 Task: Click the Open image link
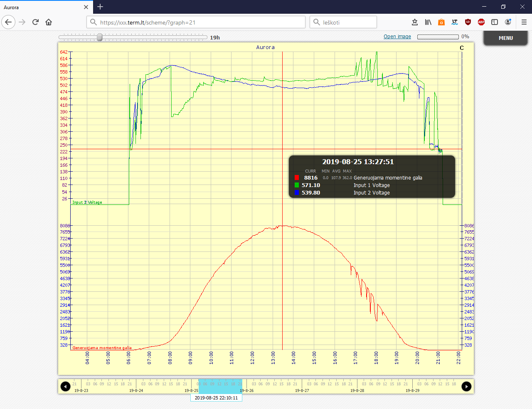(397, 37)
